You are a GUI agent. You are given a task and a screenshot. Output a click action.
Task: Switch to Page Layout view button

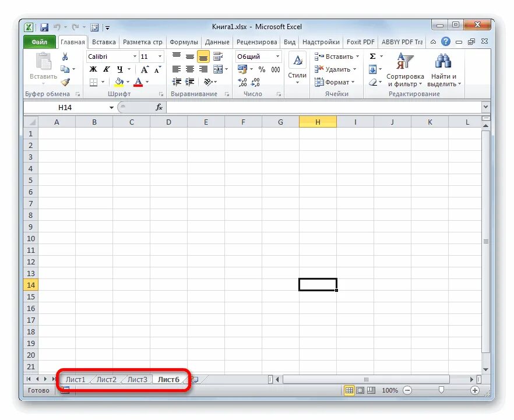click(360, 390)
